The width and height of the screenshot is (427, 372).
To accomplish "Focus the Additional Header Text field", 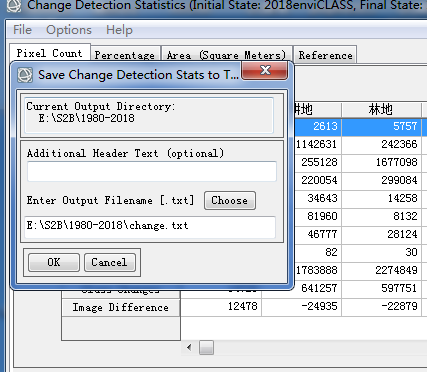I will pos(152,171).
